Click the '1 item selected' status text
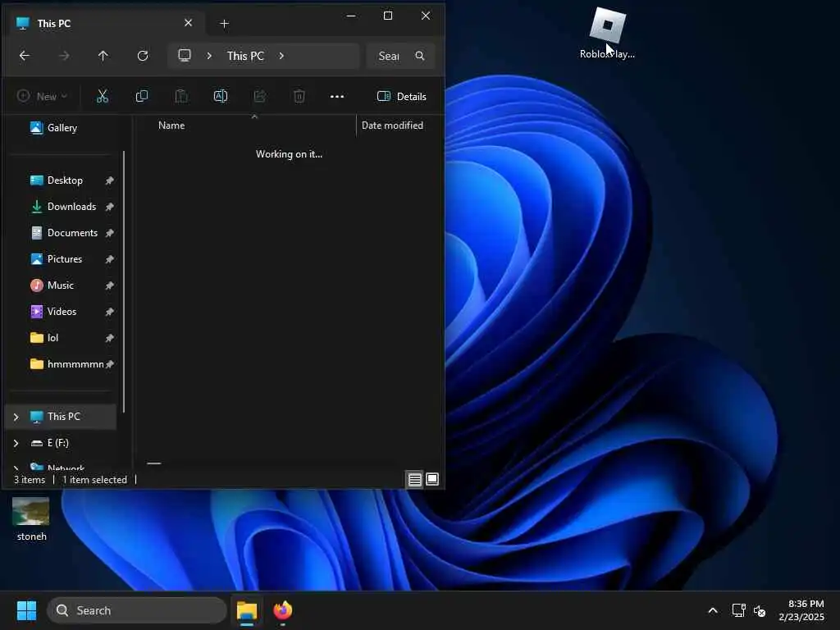840x630 pixels. point(95,480)
